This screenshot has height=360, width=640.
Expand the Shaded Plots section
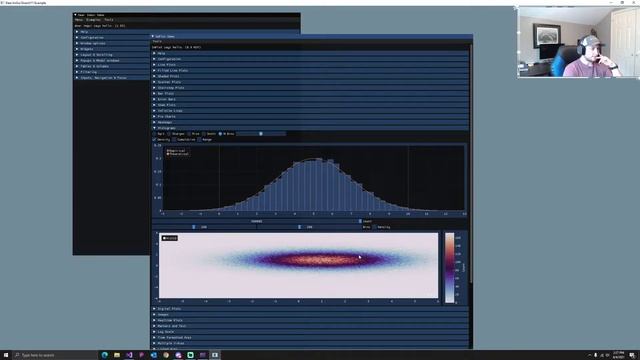(311, 76)
